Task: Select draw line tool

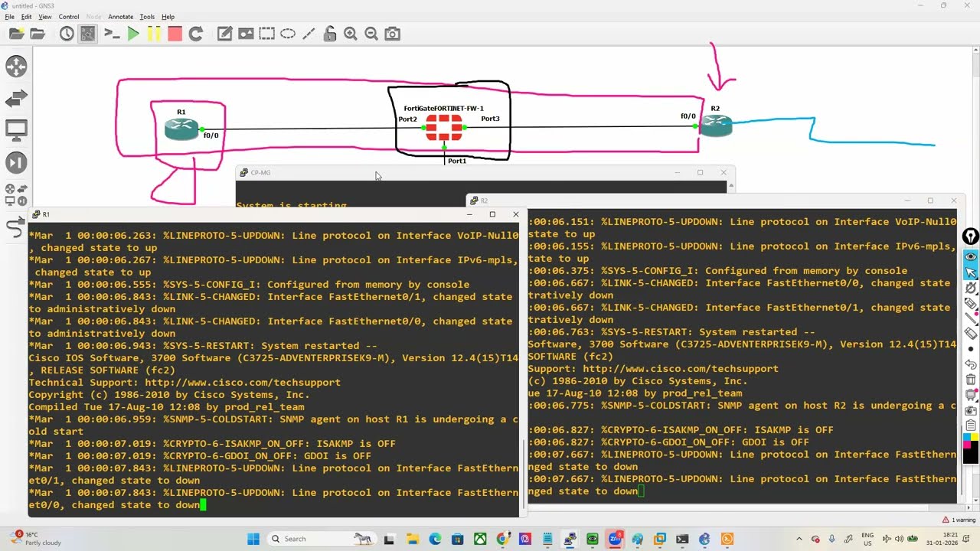Action: click(x=309, y=34)
